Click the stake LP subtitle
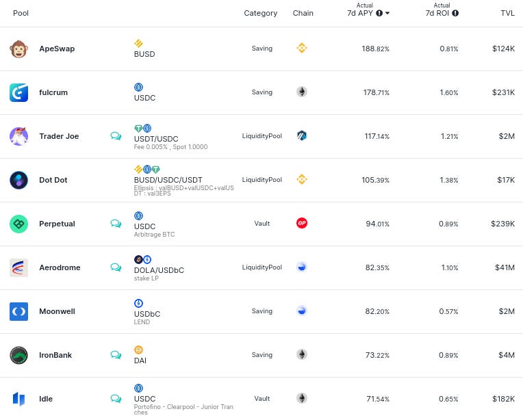Viewport: 523px width, 420px height. (x=146, y=278)
